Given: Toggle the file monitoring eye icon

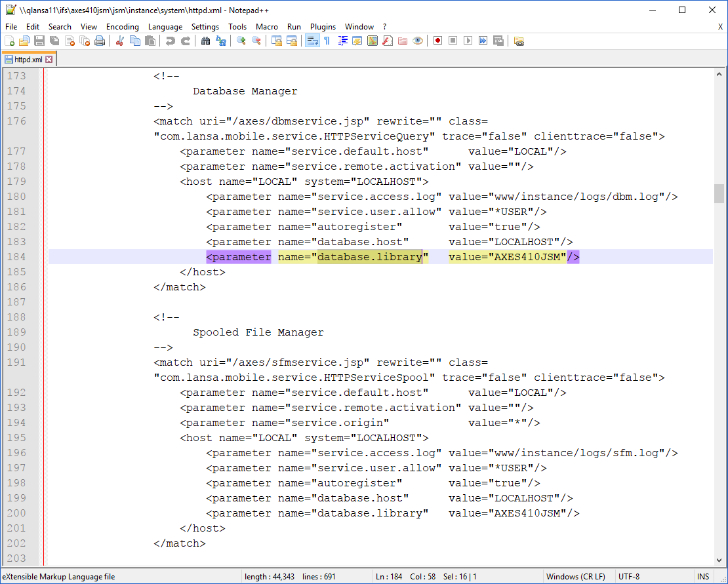Looking at the screenshot, I should click(x=418, y=41).
